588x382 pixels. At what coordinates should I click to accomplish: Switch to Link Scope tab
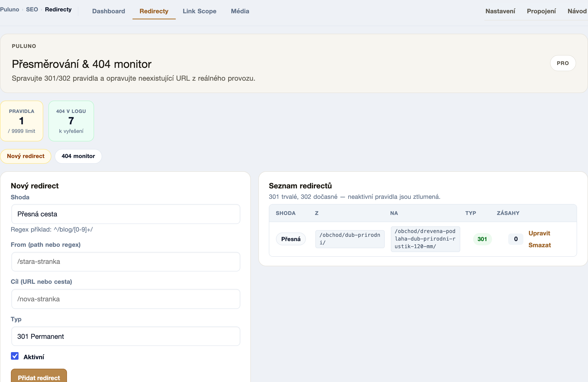pos(199,11)
